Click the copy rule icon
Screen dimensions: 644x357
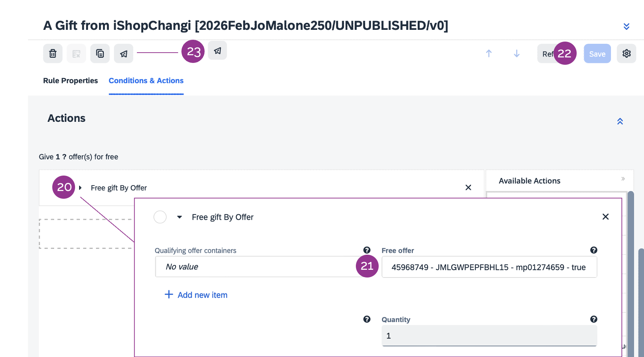[x=100, y=54]
